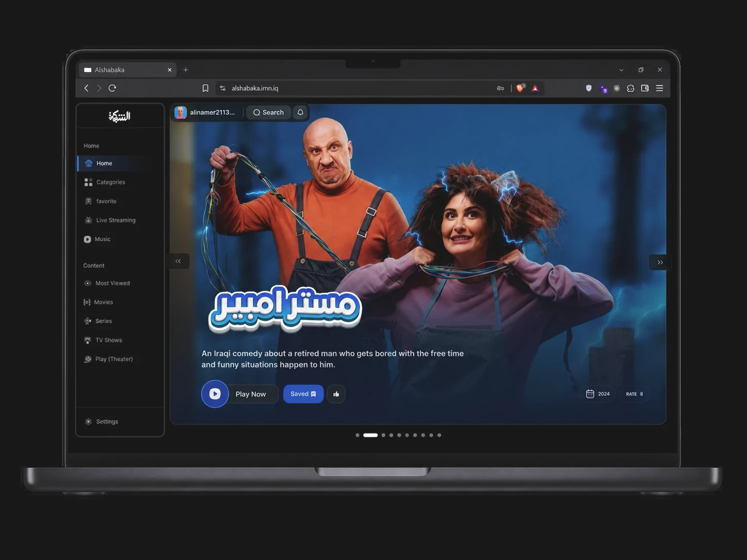Click the browser forward arrow

click(x=99, y=88)
